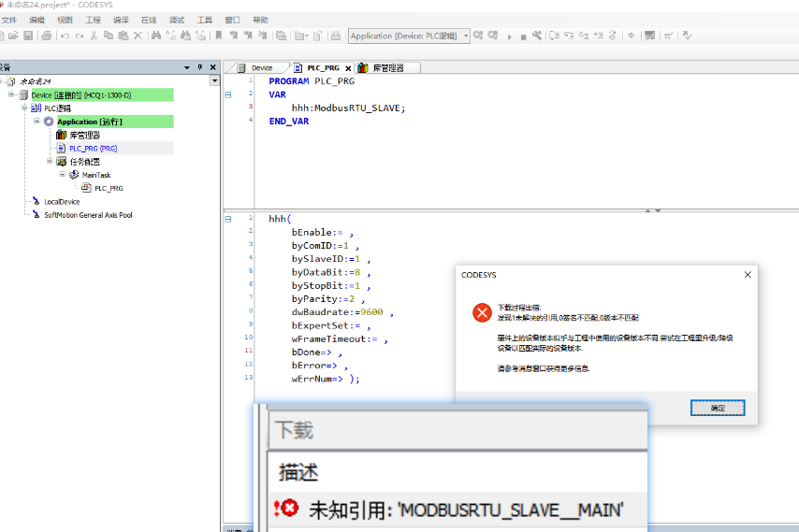
Task: Collapse the MainTask tree node
Action: point(62,175)
